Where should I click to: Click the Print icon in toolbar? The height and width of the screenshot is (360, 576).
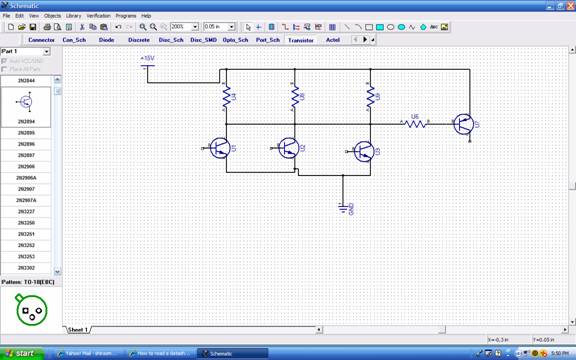click(47, 27)
